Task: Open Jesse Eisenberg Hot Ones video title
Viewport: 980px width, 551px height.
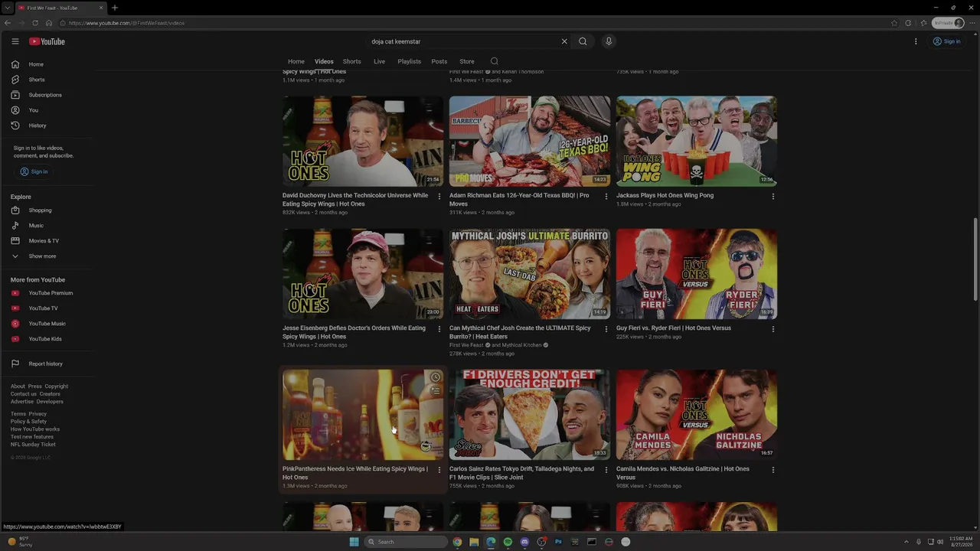Action: [x=354, y=332]
